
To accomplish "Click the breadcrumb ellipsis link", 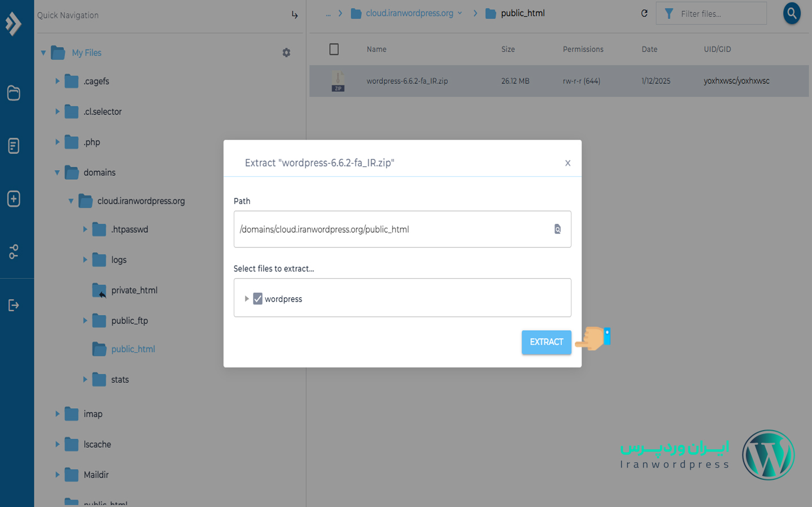I will coord(328,14).
